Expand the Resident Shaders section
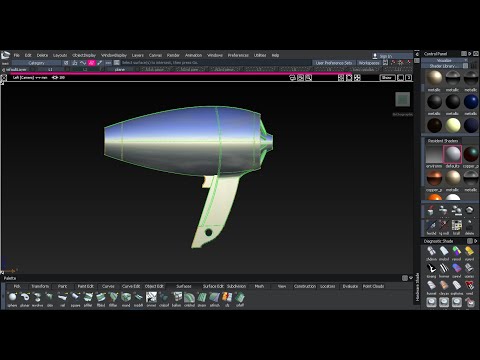480x360 pixels. point(443,141)
